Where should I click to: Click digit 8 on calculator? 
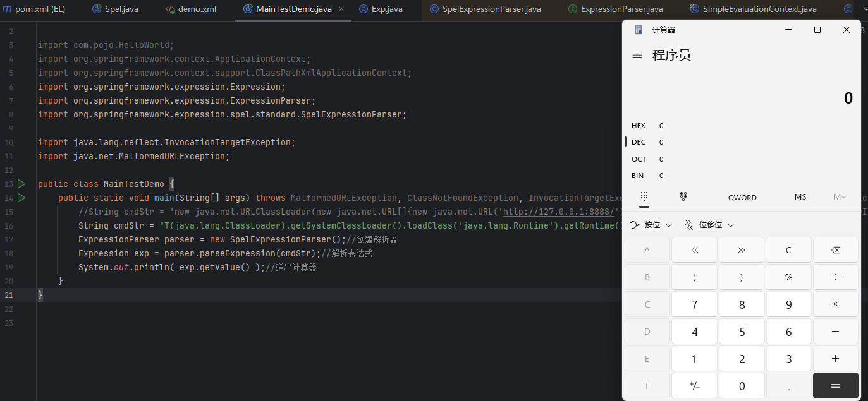coord(742,304)
